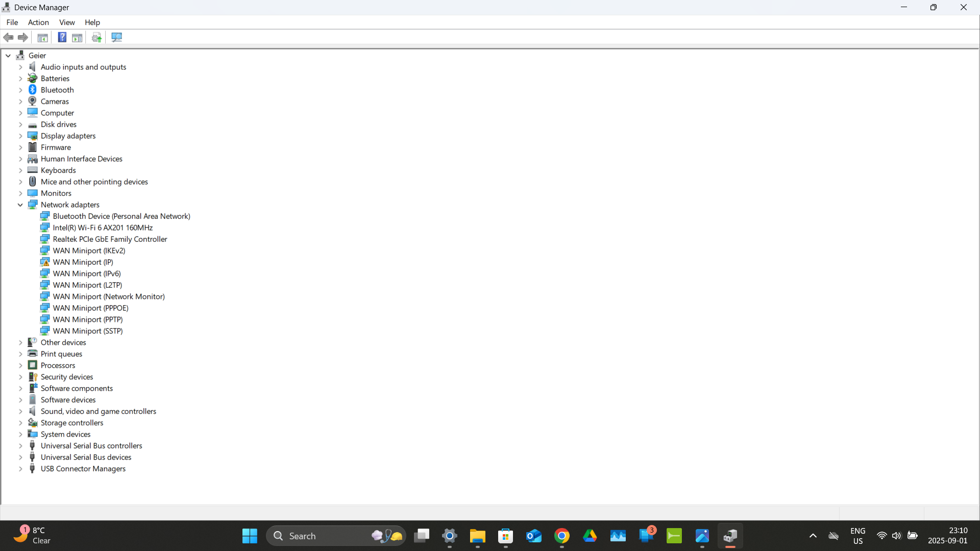Click Show/Hide Console Tree toolbar icon
Viewport: 980px width, 551px height.
(43, 37)
